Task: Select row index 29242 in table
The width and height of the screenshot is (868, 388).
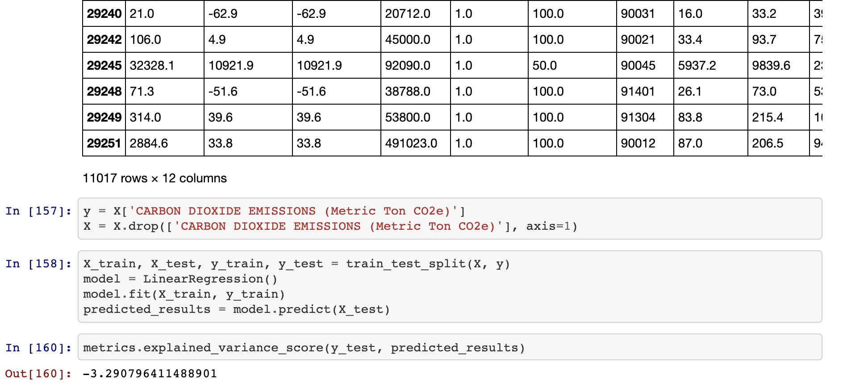Action: (104, 39)
